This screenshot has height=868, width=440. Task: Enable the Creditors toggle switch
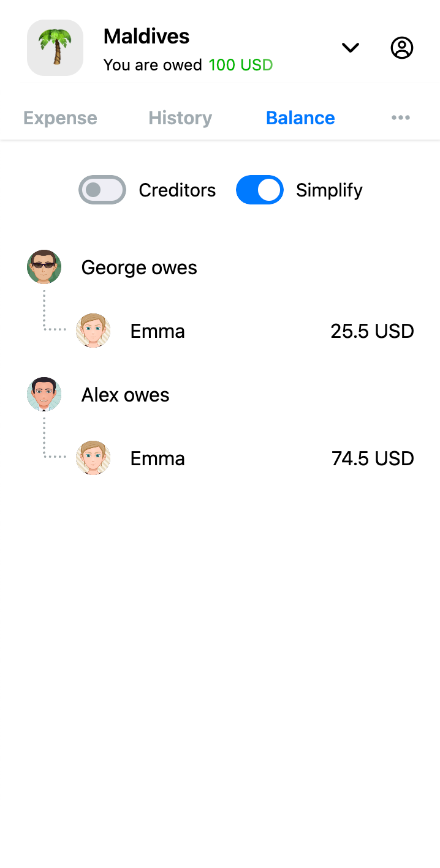tap(102, 190)
